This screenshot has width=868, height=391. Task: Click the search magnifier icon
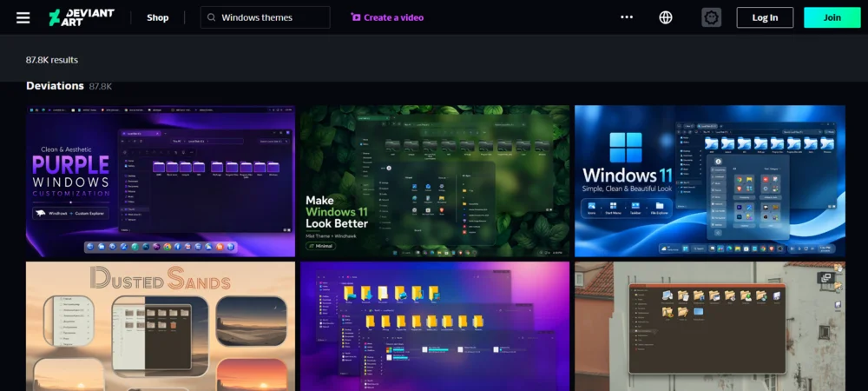[211, 17]
